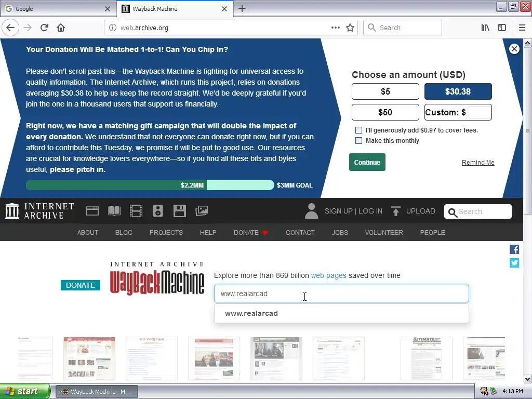The width and height of the screenshot is (532, 399).
Task: Share on Facebook icon
Action: 514,249
